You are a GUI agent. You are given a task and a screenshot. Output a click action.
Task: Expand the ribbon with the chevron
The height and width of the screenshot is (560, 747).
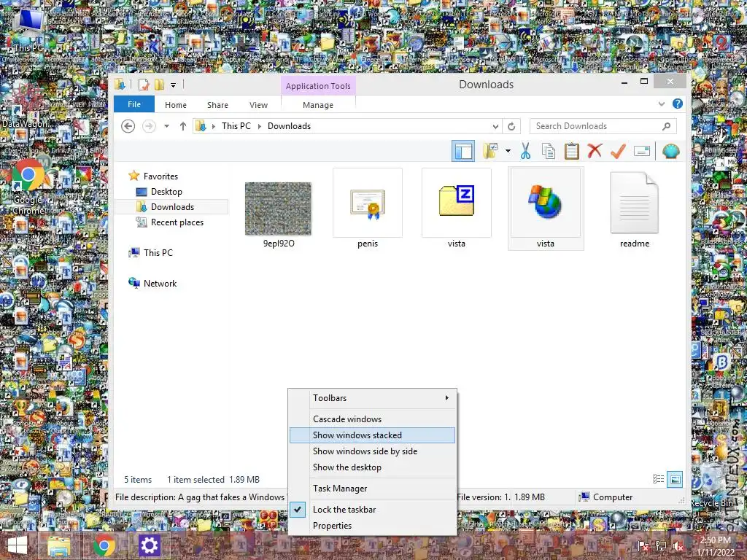point(661,104)
